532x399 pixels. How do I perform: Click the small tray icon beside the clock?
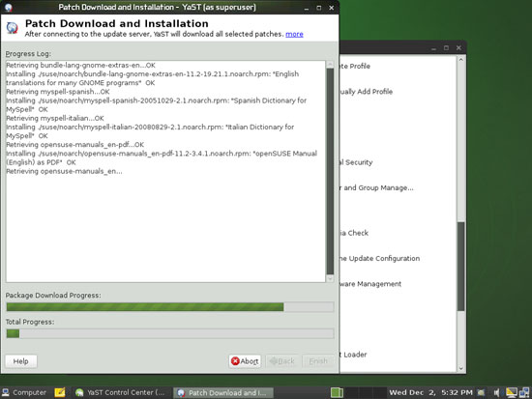(481, 393)
